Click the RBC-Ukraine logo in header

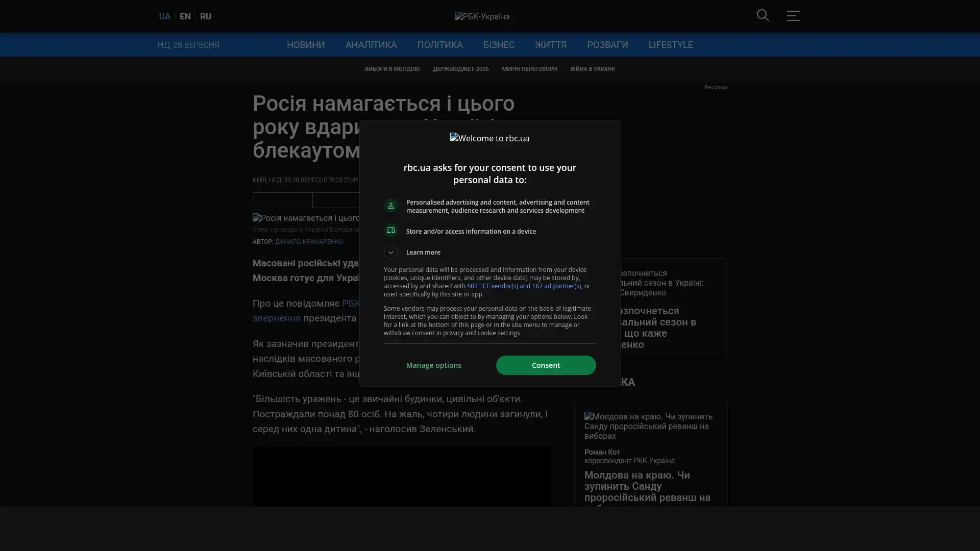tap(482, 16)
